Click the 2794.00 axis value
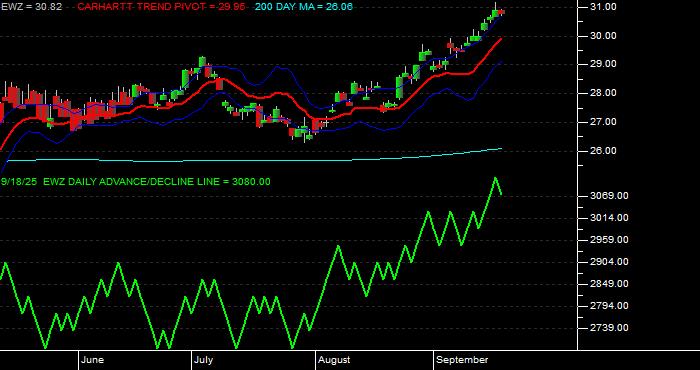Image resolution: width=700 pixels, height=370 pixels. click(x=609, y=306)
